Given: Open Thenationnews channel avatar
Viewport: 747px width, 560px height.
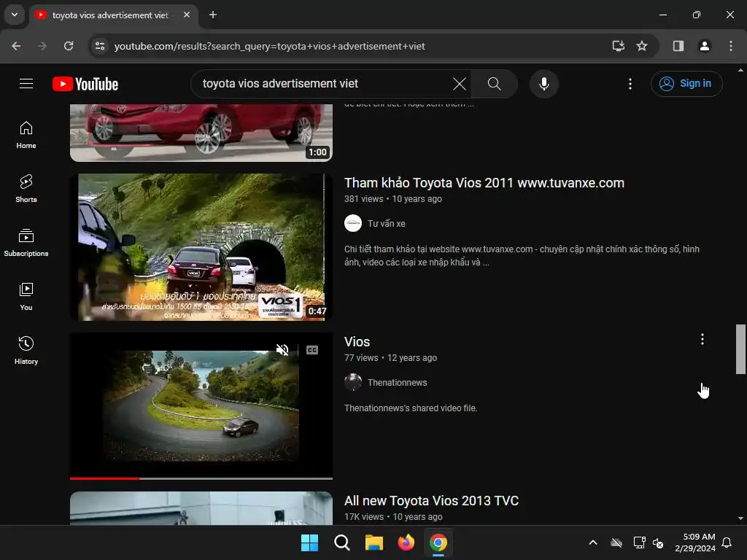Looking at the screenshot, I should pyautogui.click(x=353, y=382).
